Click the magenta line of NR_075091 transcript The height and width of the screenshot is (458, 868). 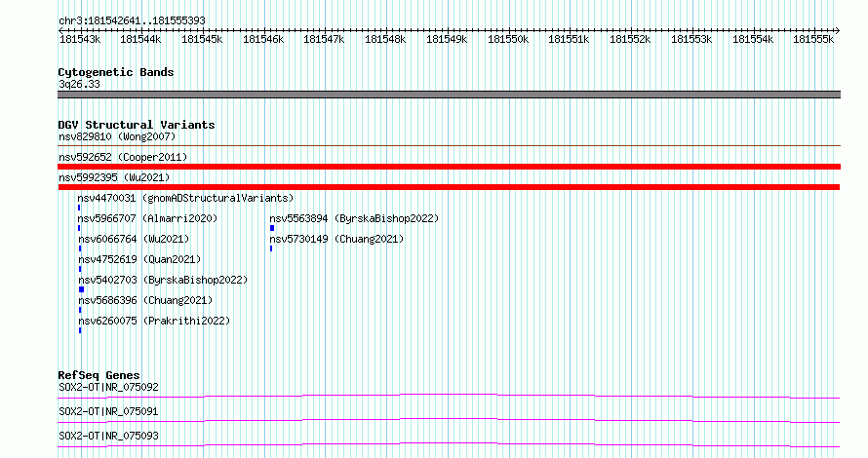[449, 420]
